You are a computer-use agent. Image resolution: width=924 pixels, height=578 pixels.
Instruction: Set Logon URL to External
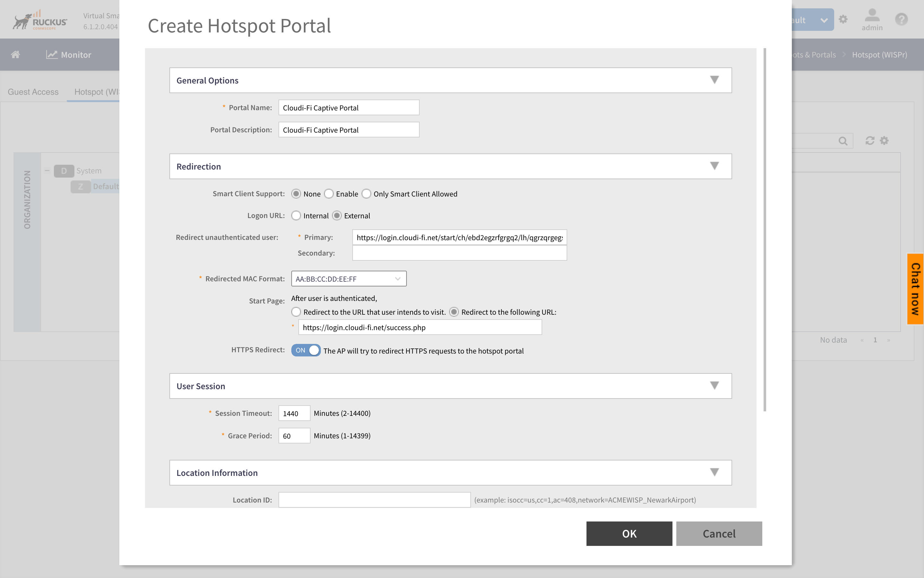click(337, 215)
